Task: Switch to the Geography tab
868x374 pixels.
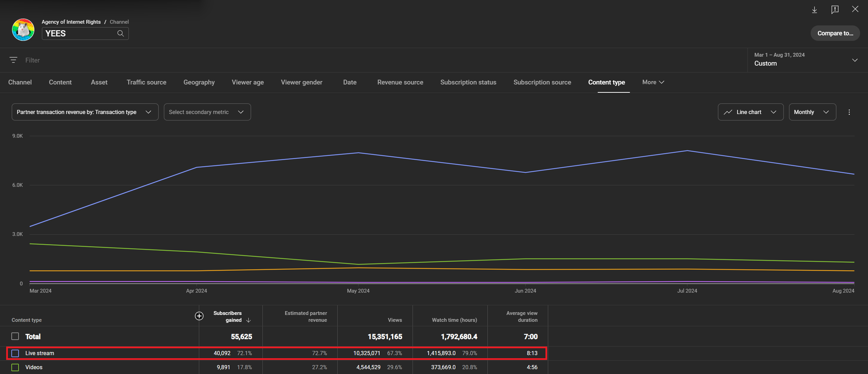Action: coord(199,82)
